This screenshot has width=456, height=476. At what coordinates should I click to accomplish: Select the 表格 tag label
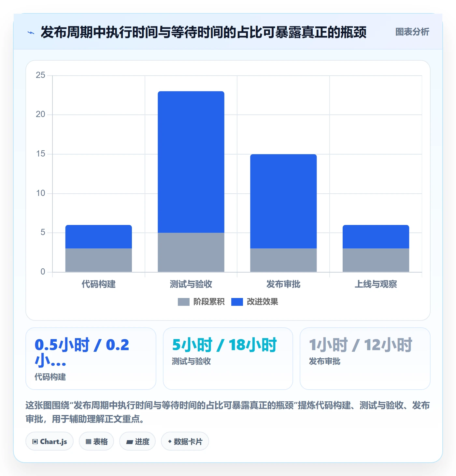[x=100, y=442]
